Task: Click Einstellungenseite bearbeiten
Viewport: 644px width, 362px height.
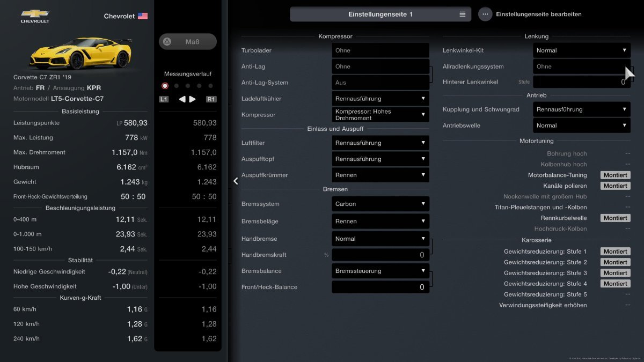Action: click(538, 14)
